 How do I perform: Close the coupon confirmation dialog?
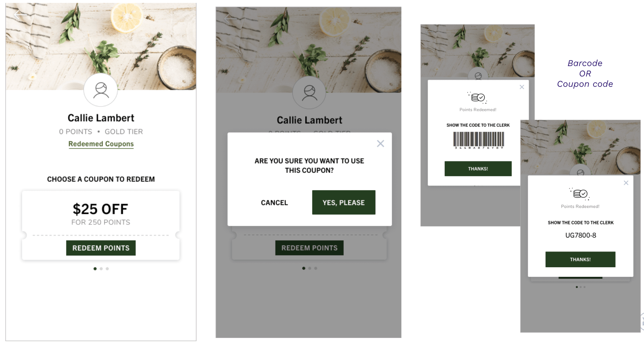tap(380, 144)
